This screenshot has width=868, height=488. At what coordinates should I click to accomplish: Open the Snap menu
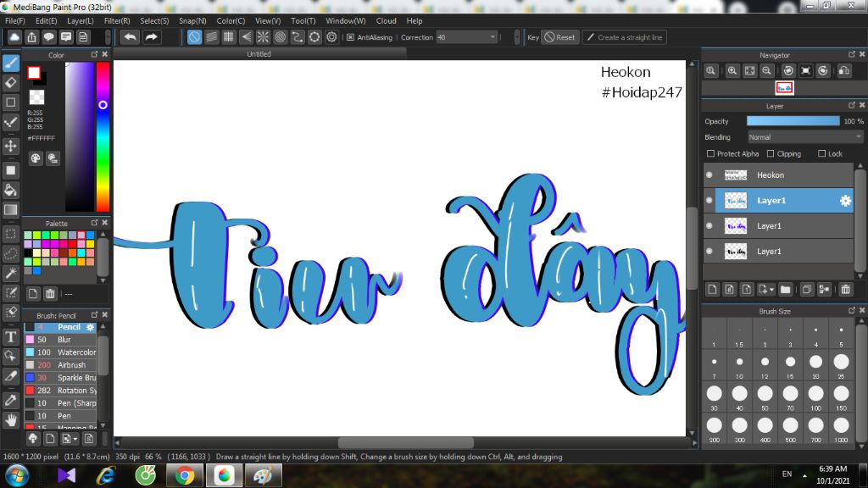pyautogui.click(x=192, y=21)
